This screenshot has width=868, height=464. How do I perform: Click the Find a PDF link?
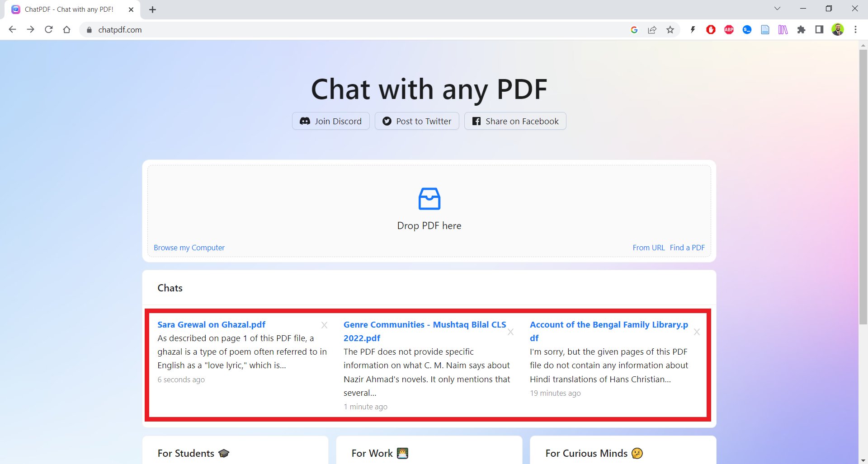tap(687, 248)
